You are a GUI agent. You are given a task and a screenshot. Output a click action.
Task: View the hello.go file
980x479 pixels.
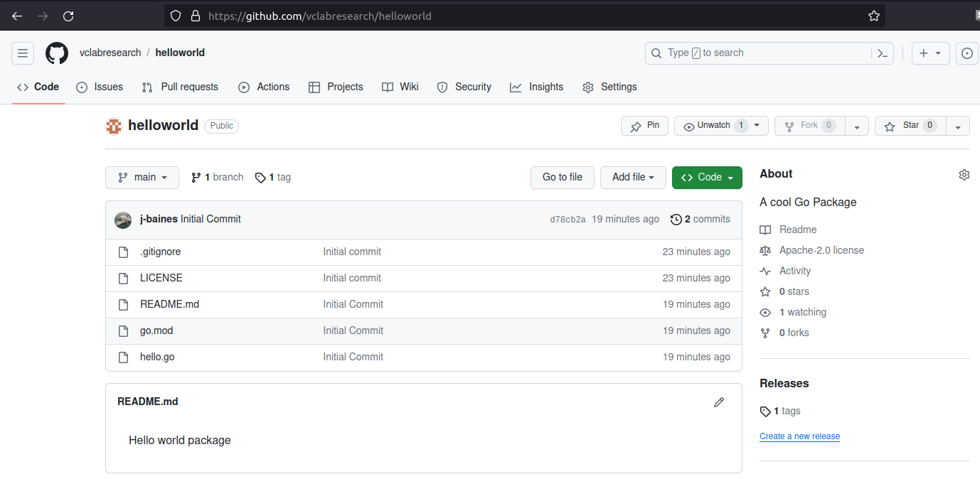156,356
